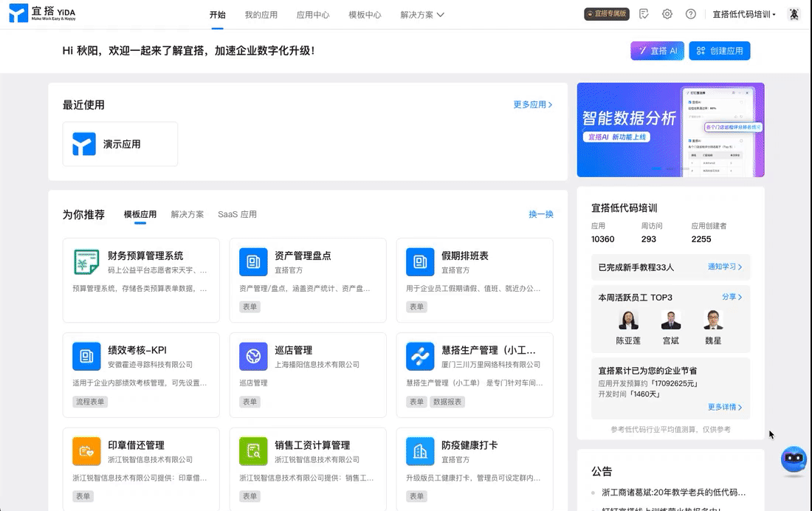Click the 通知学习 link
Screen dimensions: 812x511
click(x=725, y=267)
